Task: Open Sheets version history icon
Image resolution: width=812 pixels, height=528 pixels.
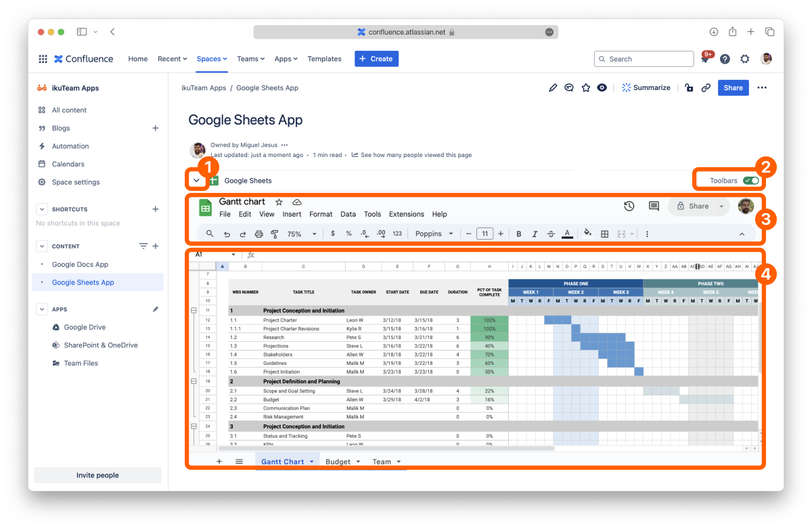Action: [629, 206]
